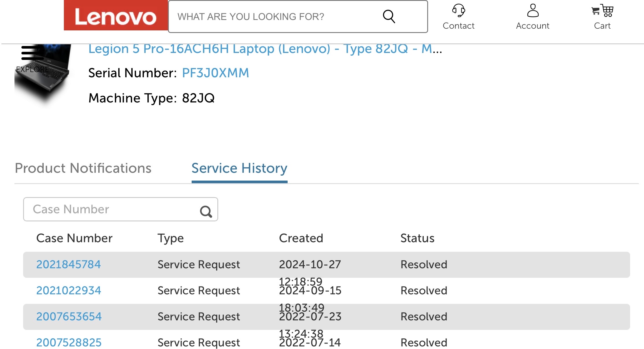The height and width of the screenshot is (349, 644).
Task: Select the Service History tab
Action: click(239, 168)
